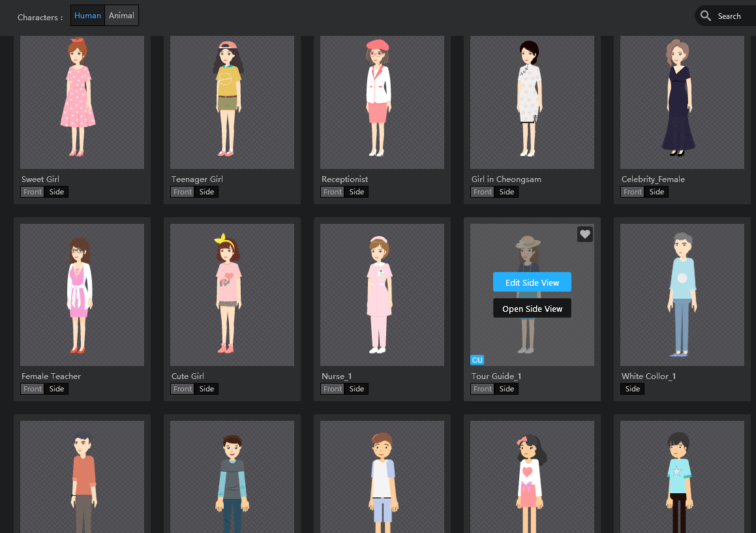Show Front view of Girl in Cheongsam
This screenshot has height=533, width=756.
(482, 191)
